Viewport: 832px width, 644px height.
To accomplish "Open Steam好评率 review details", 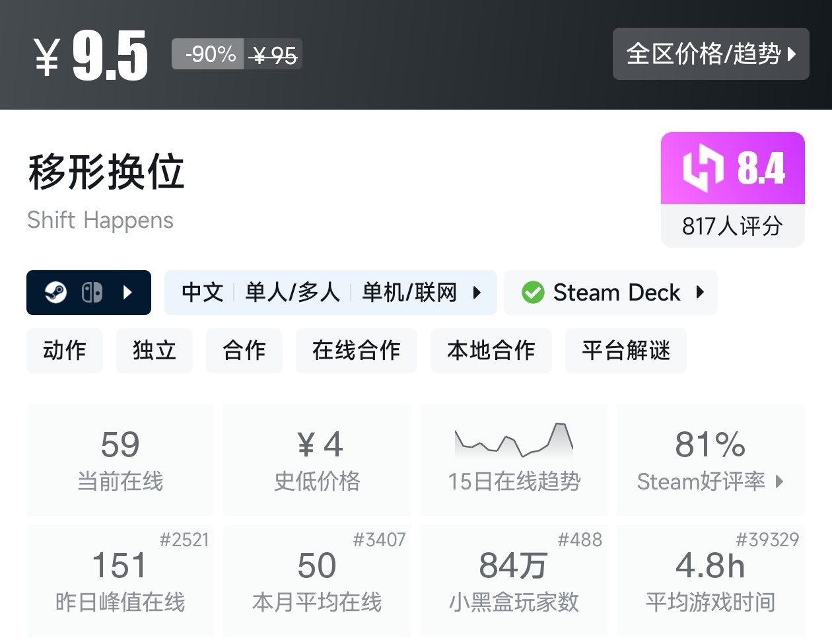I will pos(711,460).
